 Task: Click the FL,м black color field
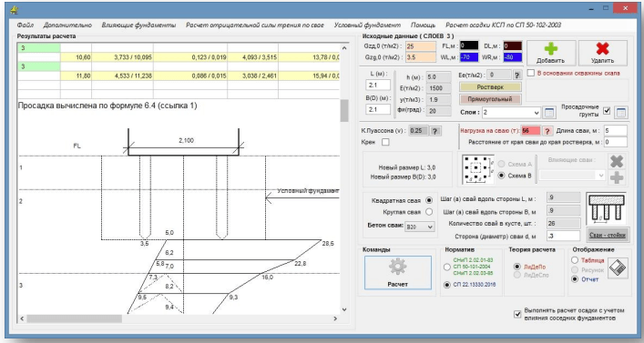coord(469,46)
